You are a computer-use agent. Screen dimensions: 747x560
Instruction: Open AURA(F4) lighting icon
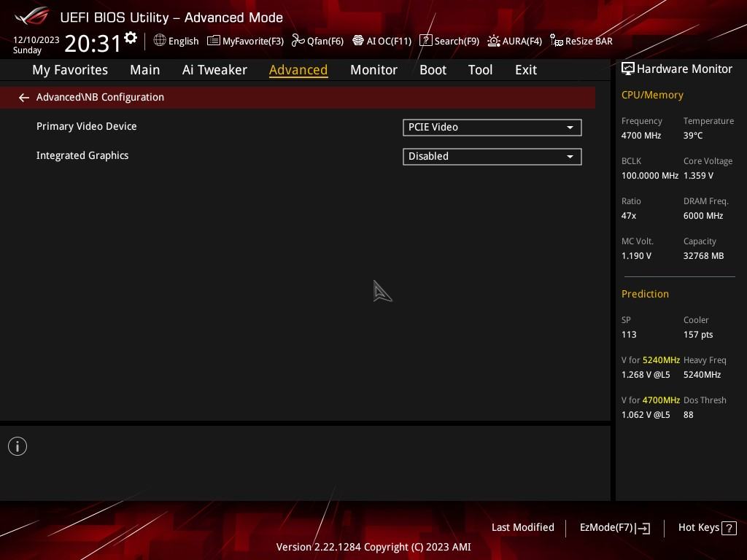[x=494, y=41]
